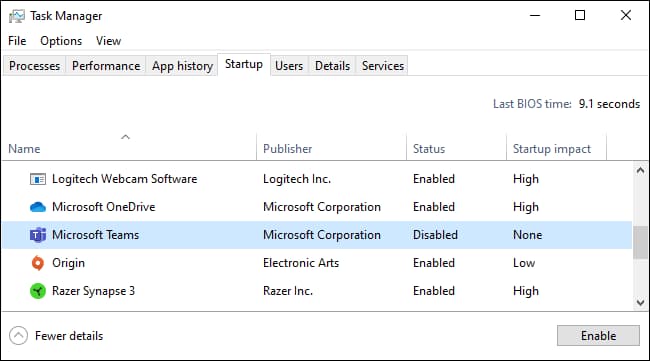650x361 pixels.
Task: Click the Electronic Arts publisher cell
Action: coord(301,263)
